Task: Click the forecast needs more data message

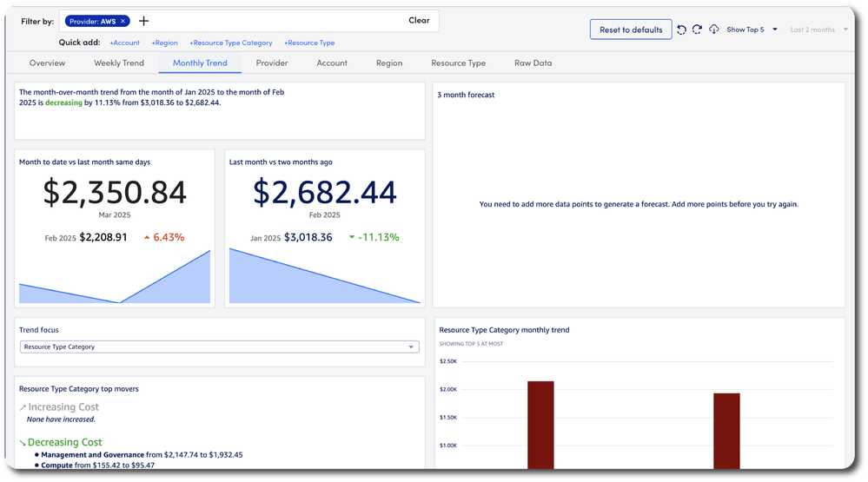Action: [x=639, y=204]
